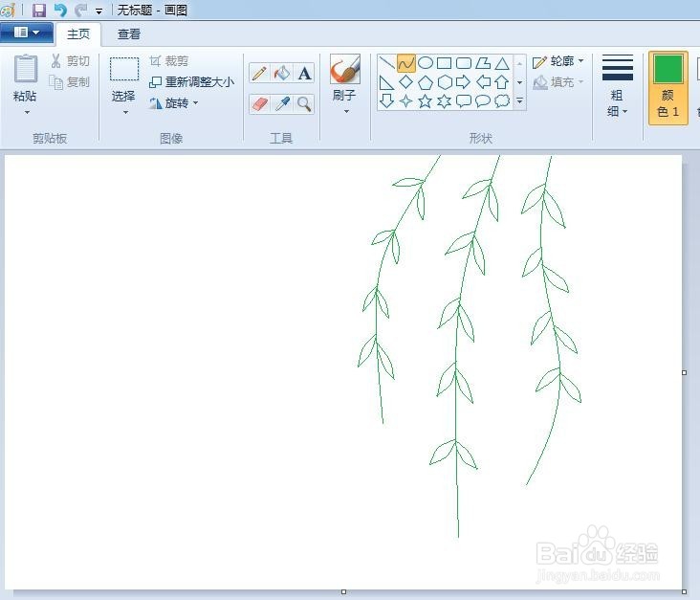Viewport: 700px width, 600px height.
Task: Select the Pentagon shape
Action: tap(426, 82)
